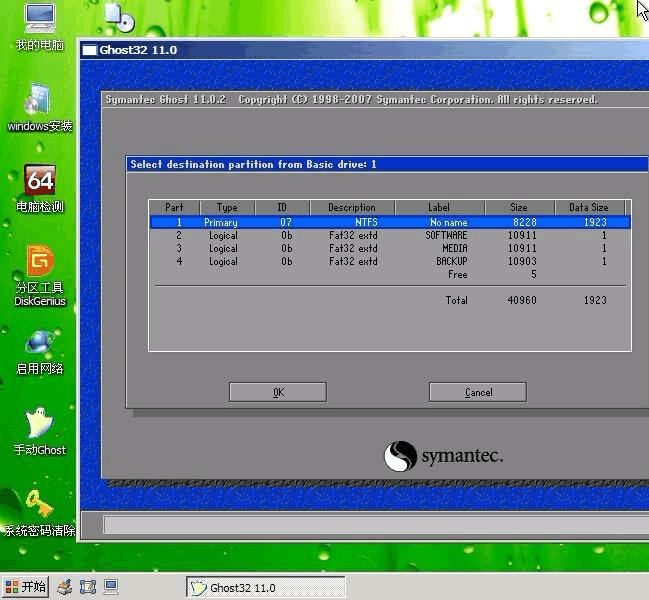
Task: Select partition 3 MEDIA row
Action: click(x=390, y=248)
